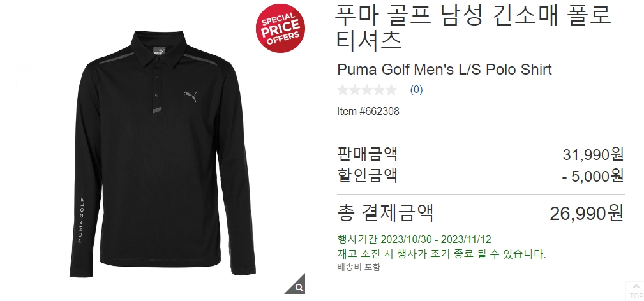Click the 총 결제금액 label
644x301 pixels.
point(386,213)
